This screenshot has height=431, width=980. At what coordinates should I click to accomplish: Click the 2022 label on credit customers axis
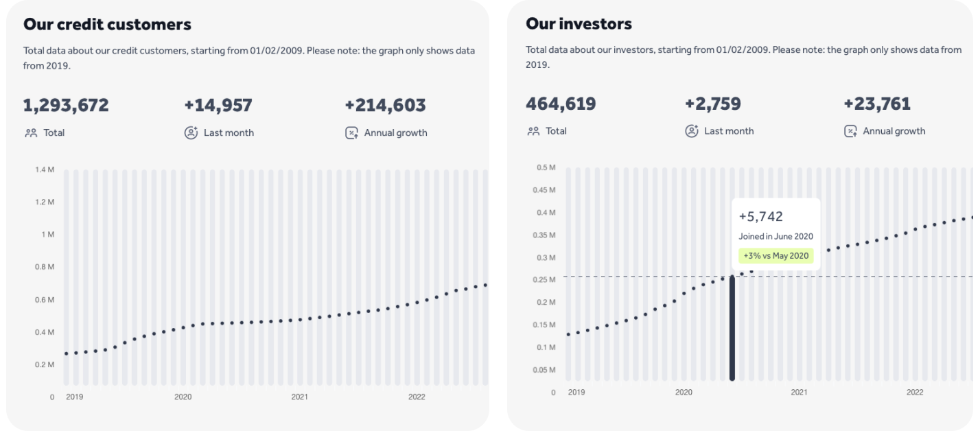(417, 397)
